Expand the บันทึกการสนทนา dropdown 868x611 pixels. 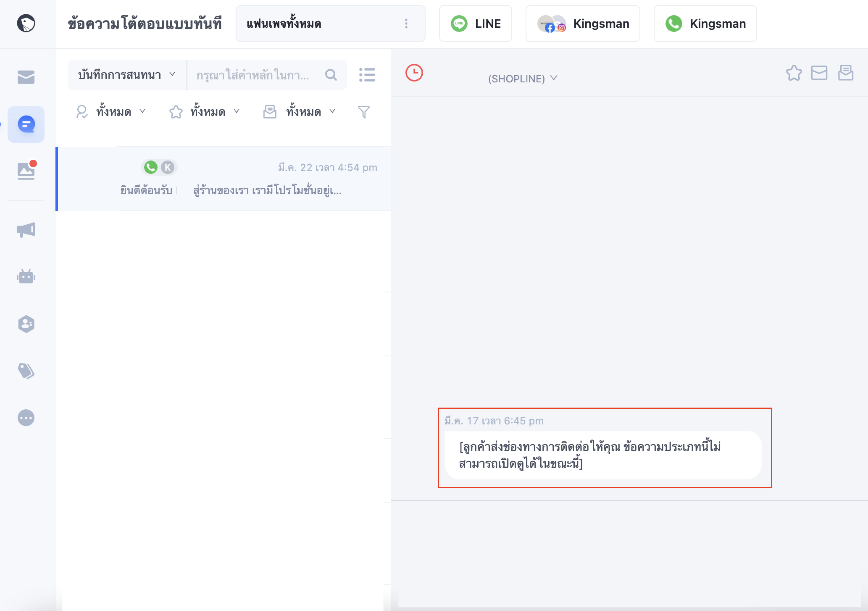(127, 75)
